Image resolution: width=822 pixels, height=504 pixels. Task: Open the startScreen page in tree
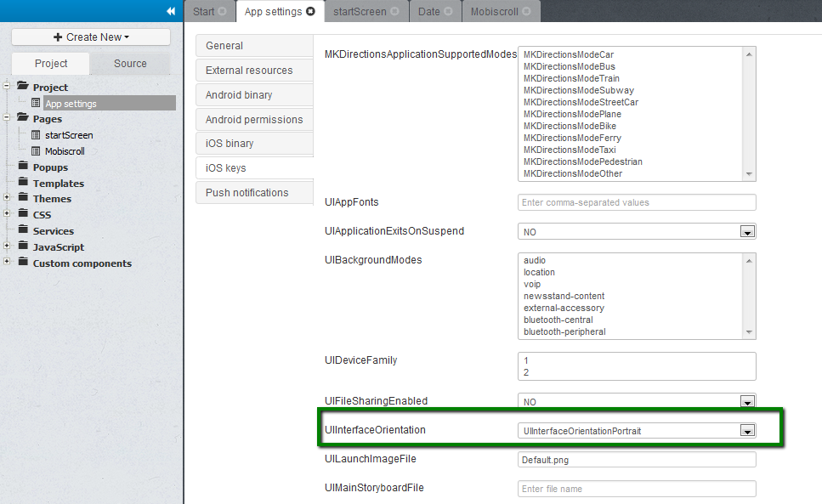coord(69,135)
